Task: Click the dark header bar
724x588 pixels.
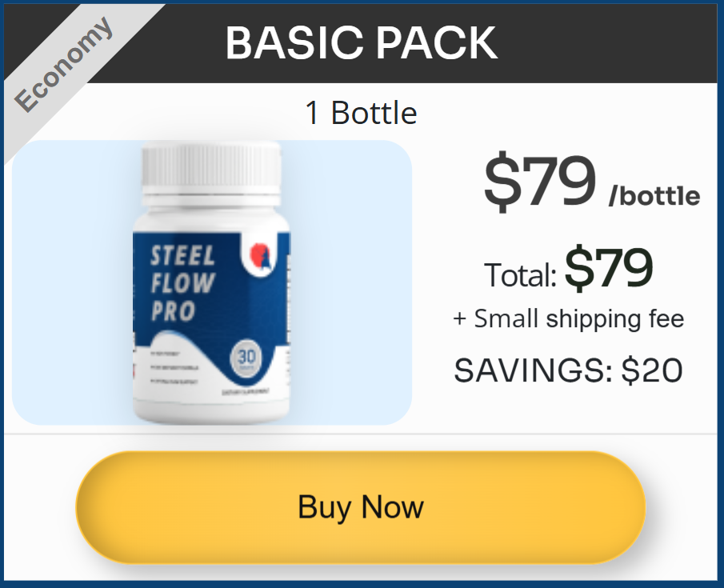Action: click(360, 43)
